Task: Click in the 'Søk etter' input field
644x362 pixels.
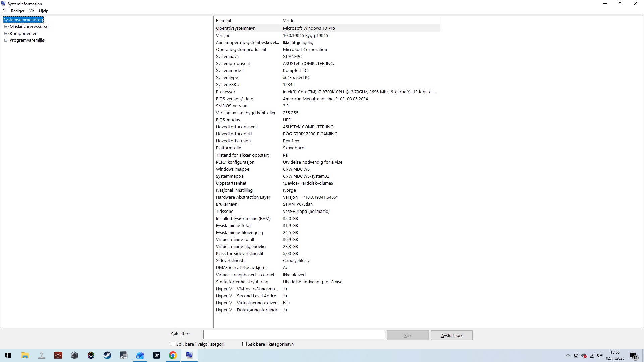Action: 294,335
